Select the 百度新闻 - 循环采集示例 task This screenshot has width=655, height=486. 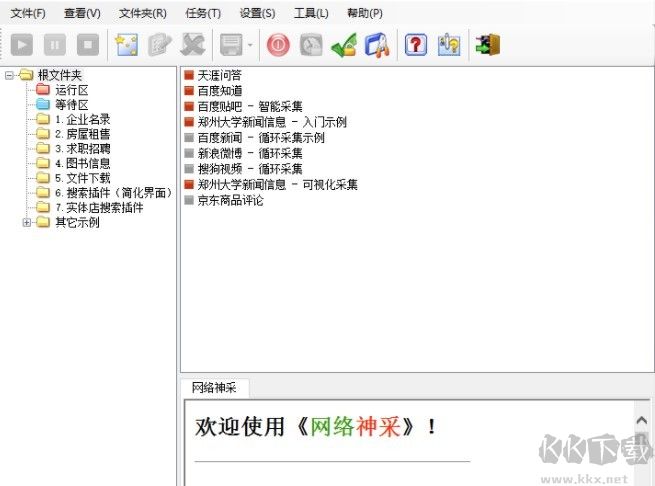click(x=261, y=137)
